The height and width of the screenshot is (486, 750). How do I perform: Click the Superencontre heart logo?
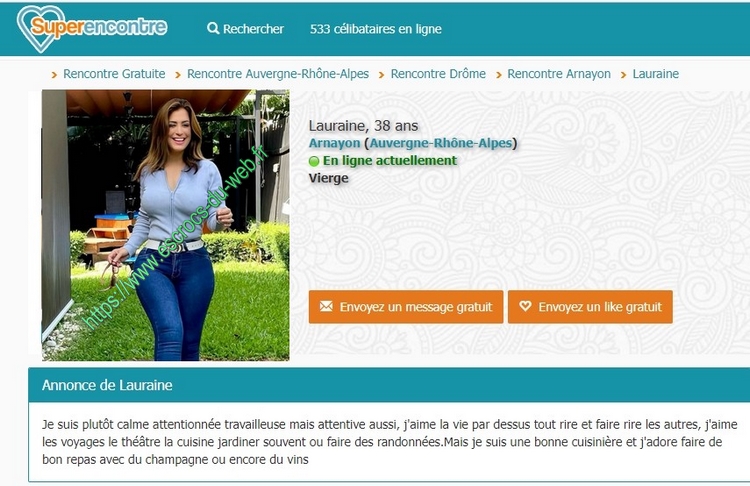pyautogui.click(x=91, y=28)
